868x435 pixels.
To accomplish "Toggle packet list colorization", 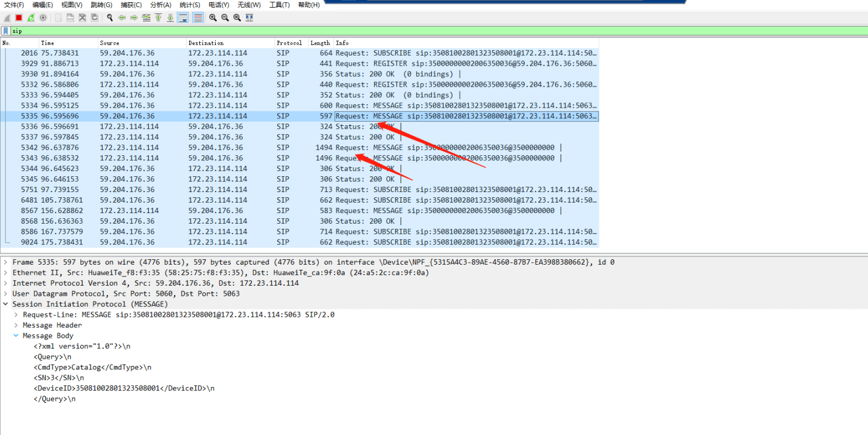I will [198, 18].
